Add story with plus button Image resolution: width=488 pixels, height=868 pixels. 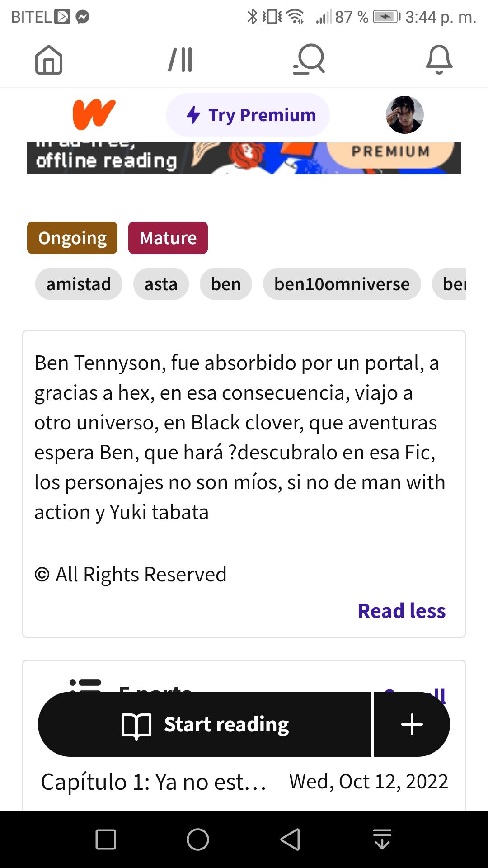tap(412, 724)
